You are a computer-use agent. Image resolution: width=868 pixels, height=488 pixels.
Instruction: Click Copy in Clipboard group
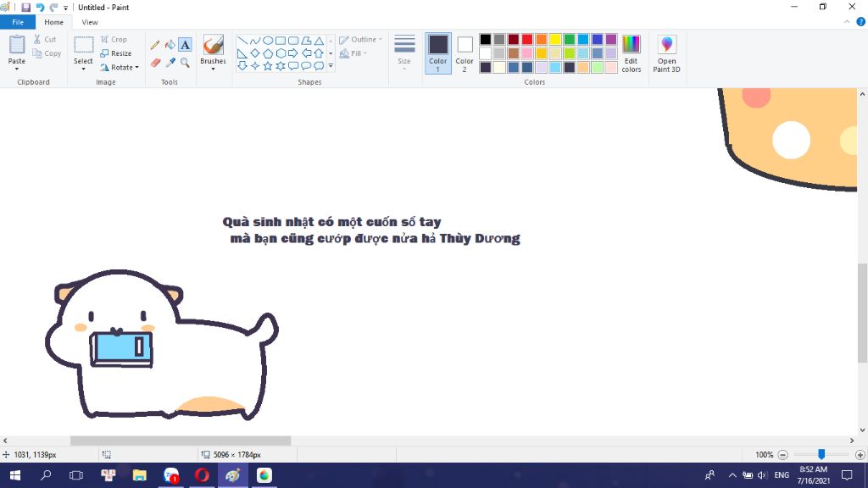(47, 53)
